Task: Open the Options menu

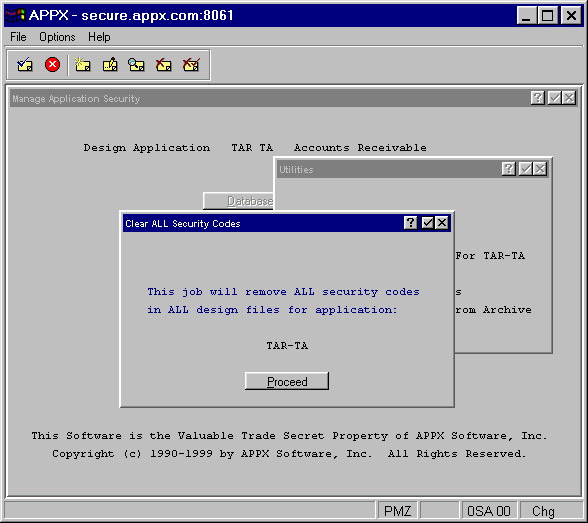Action: tap(57, 37)
